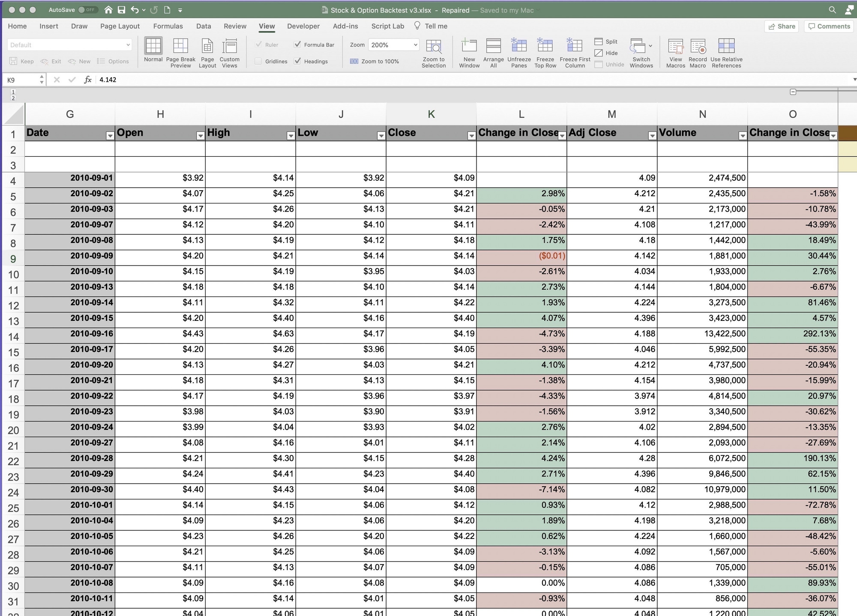Undo the last action
857x616 pixels.
135,9
